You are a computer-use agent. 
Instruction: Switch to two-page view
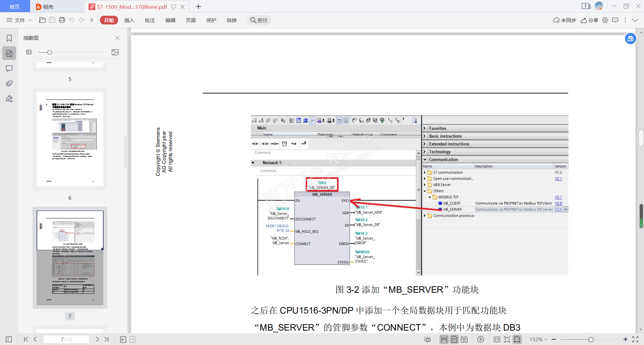point(464,339)
